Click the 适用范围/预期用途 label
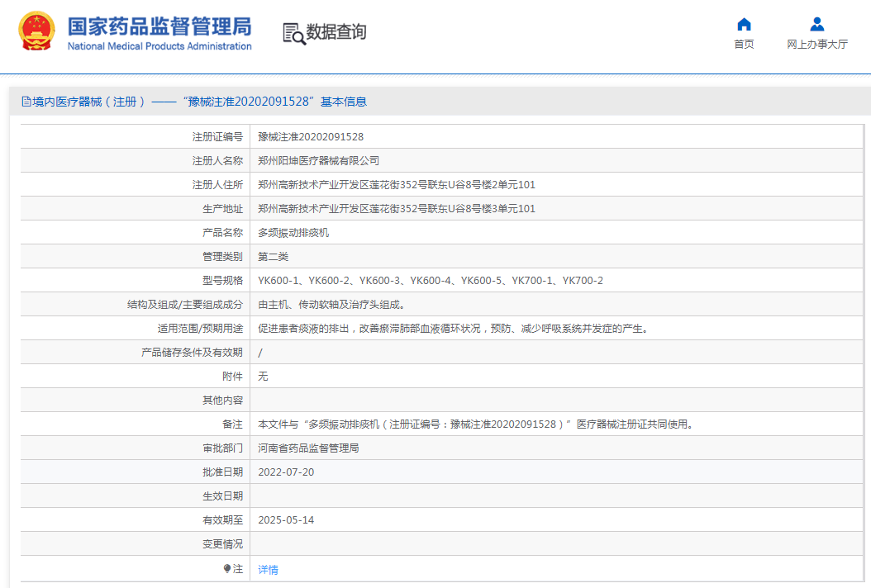 (200, 328)
